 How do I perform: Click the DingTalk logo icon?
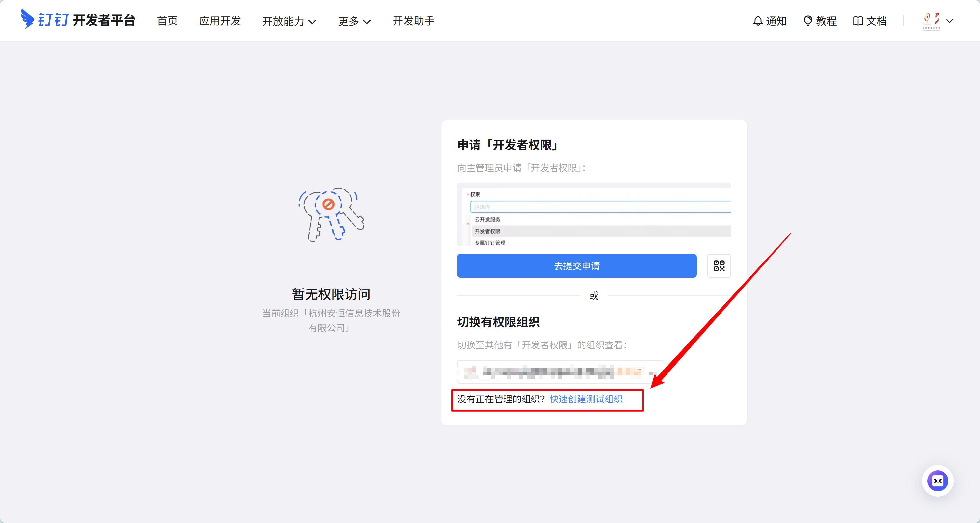point(27,19)
